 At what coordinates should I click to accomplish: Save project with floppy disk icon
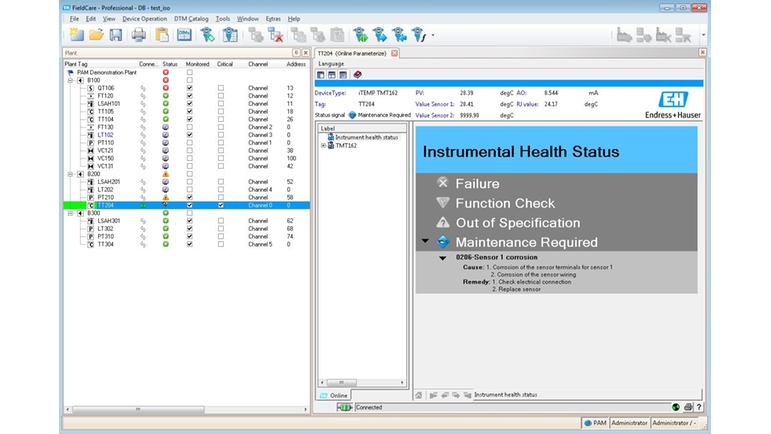tap(116, 35)
